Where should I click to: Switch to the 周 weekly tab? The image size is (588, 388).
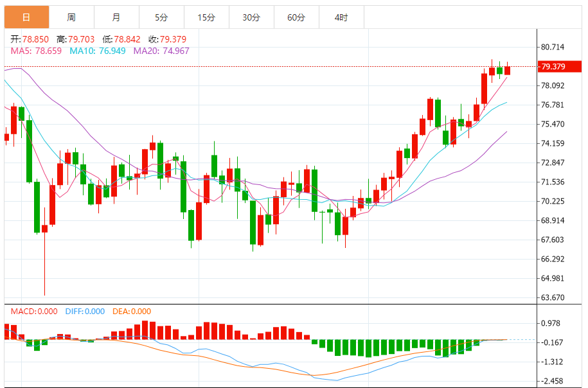[71, 17]
